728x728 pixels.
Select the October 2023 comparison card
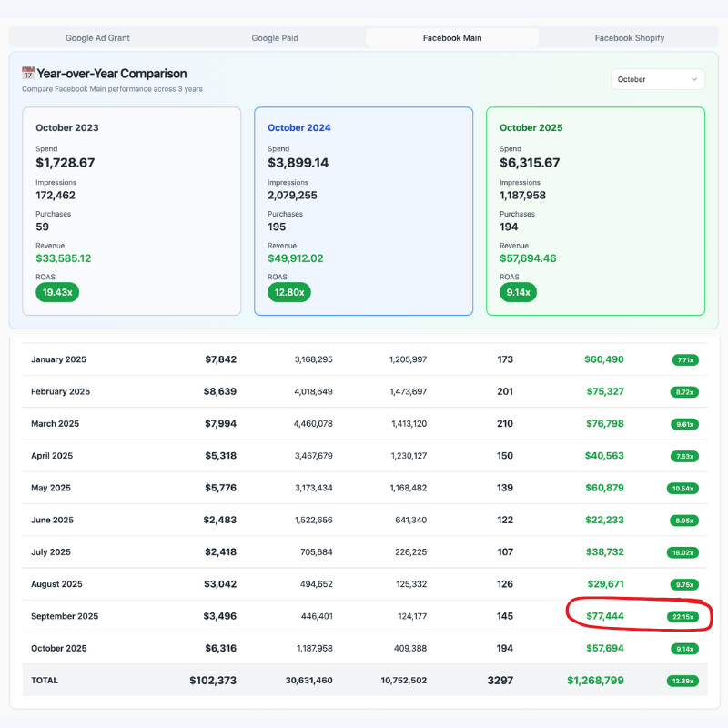point(132,211)
